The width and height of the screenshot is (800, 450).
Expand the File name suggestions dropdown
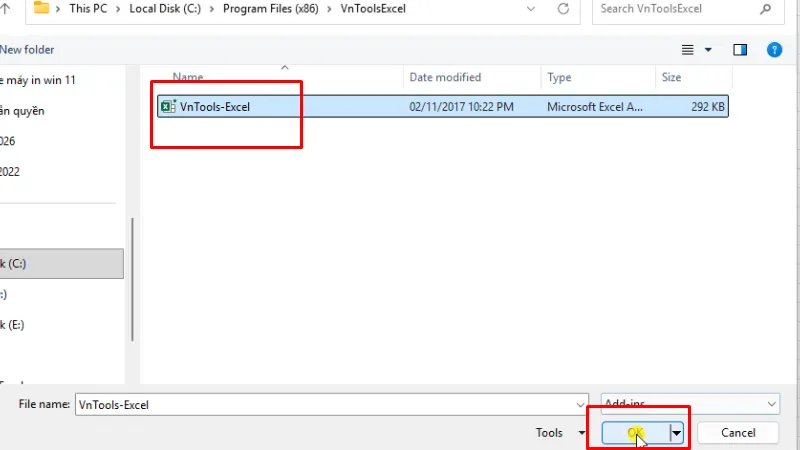point(580,404)
